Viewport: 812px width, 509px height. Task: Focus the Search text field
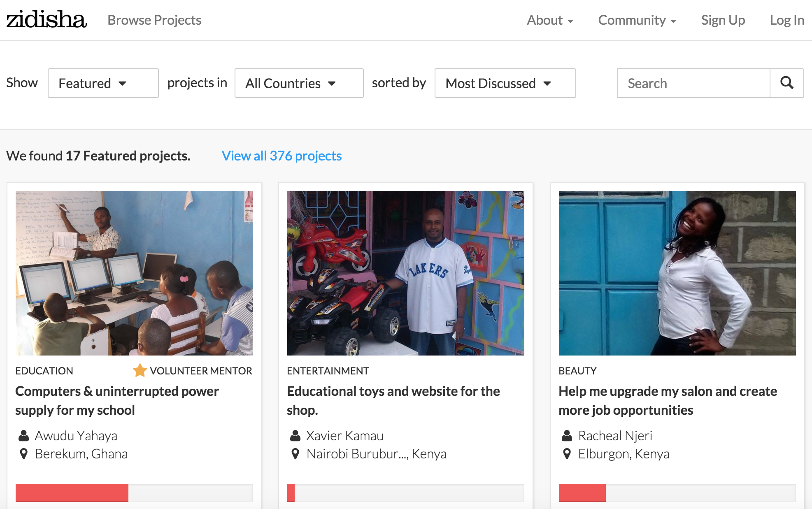pos(693,83)
